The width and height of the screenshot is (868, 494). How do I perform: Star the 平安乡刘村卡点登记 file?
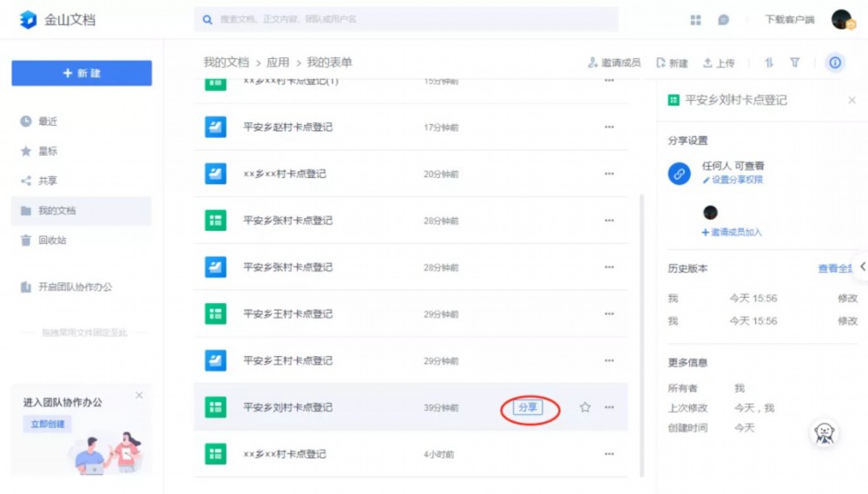[584, 407]
